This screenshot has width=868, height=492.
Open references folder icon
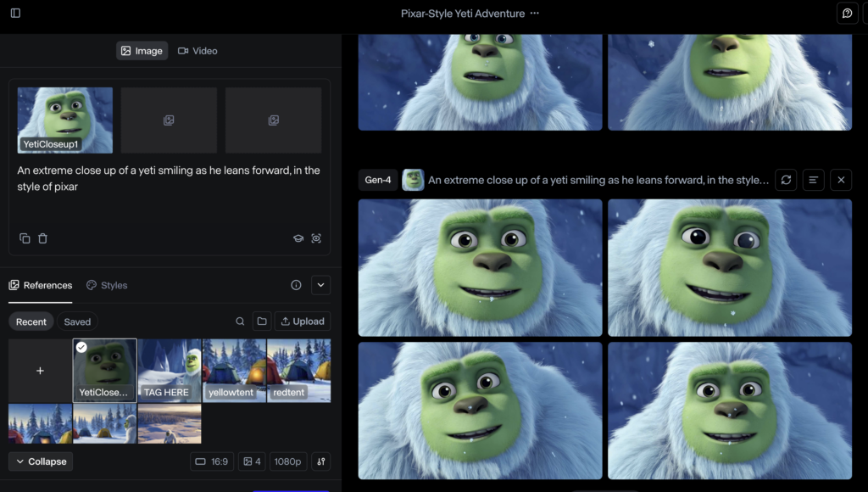(262, 321)
